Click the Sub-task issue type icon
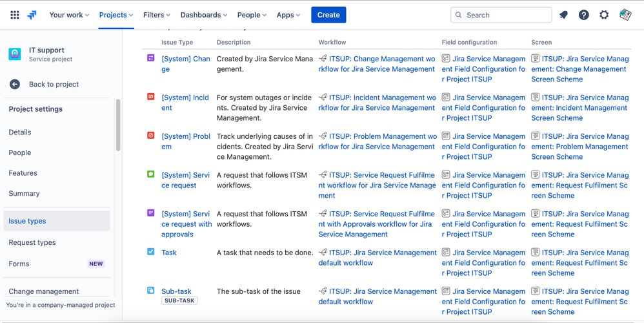644x323 pixels. tap(151, 290)
